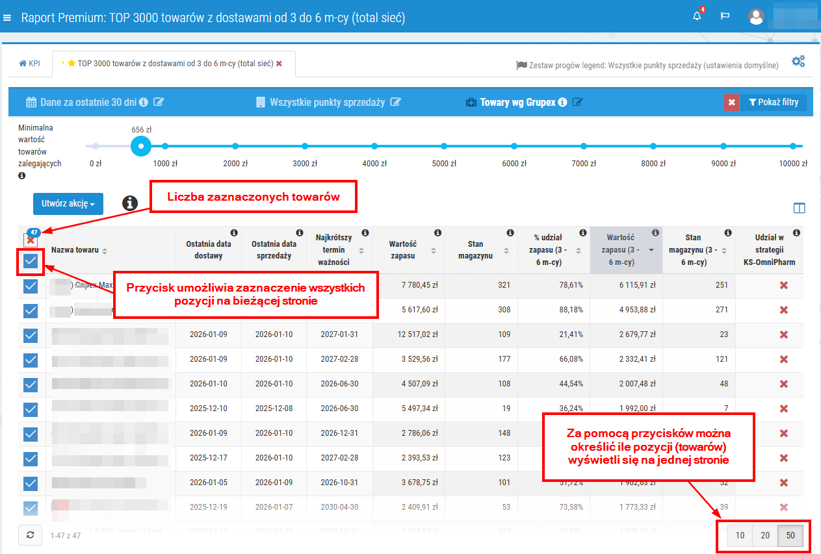This screenshot has height=554, width=821.
Task: Open settings gears icon for legend thresholds
Action: [798, 62]
